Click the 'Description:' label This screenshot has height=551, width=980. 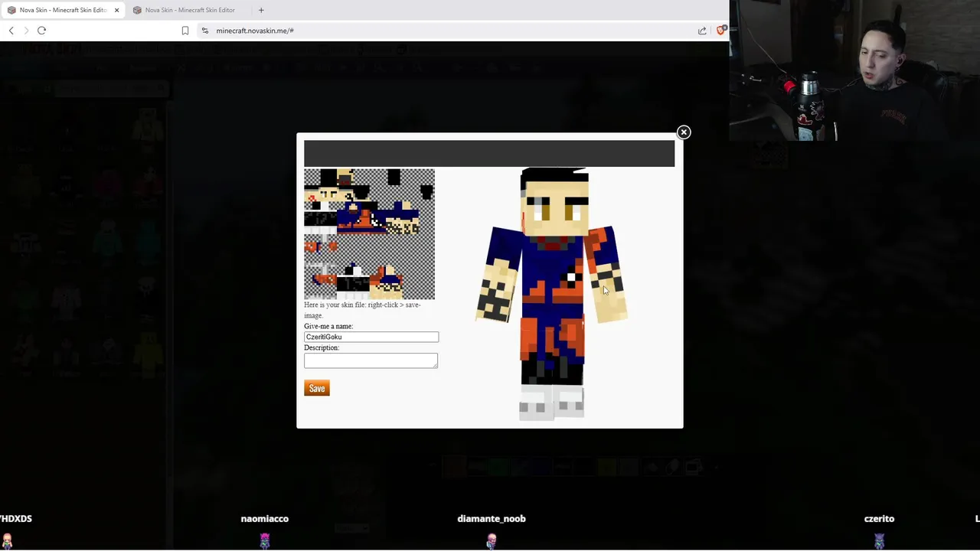point(322,347)
